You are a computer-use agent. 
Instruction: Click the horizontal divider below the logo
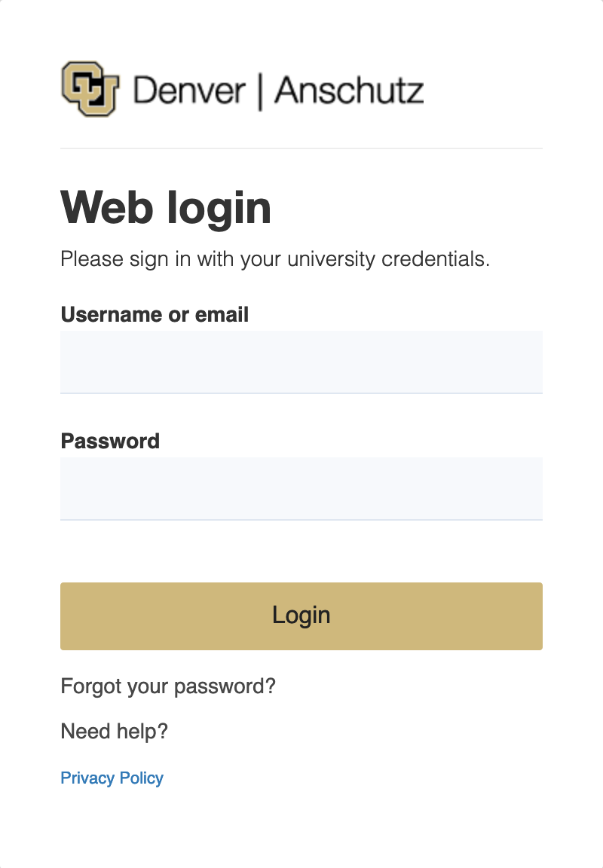coord(301,148)
